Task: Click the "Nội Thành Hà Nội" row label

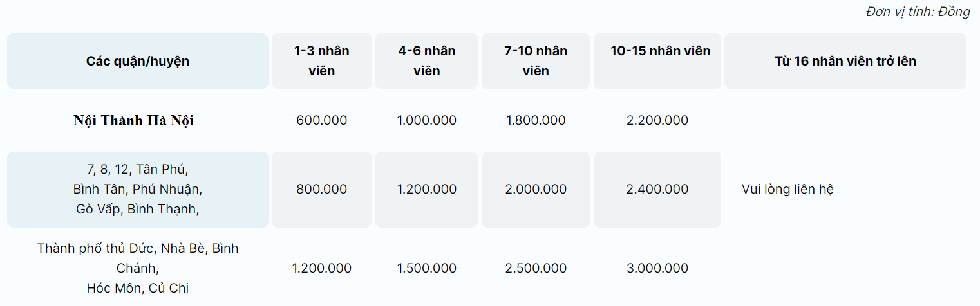Action: [x=133, y=121]
